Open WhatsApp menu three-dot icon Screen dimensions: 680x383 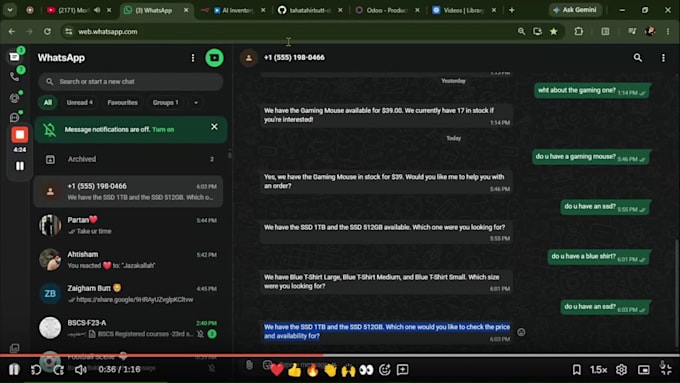193,58
